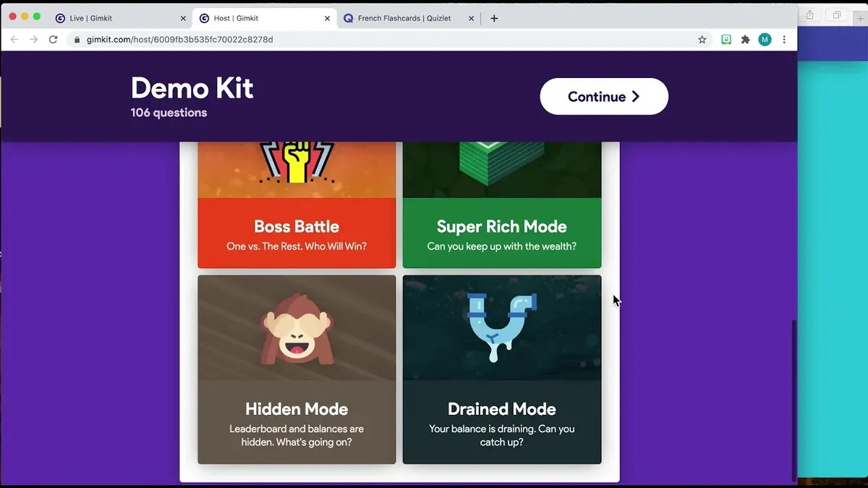The image size is (868, 488).
Task: Close the Live | Gimkit tab
Action: click(183, 18)
